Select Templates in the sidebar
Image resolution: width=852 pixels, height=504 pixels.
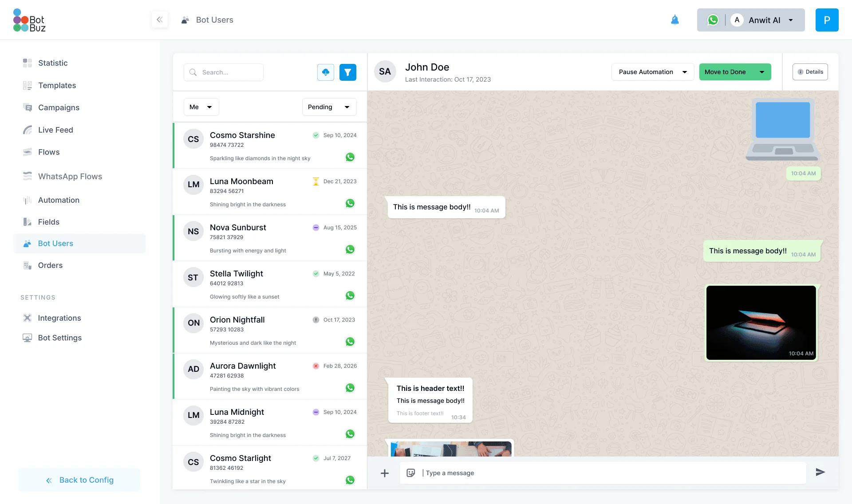[56, 85]
